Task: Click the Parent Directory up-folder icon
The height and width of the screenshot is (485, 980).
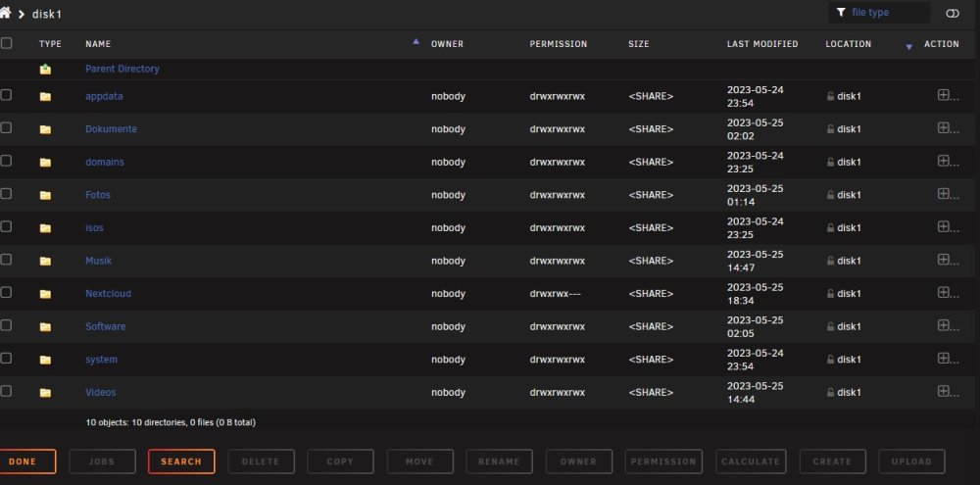Action: (x=45, y=70)
